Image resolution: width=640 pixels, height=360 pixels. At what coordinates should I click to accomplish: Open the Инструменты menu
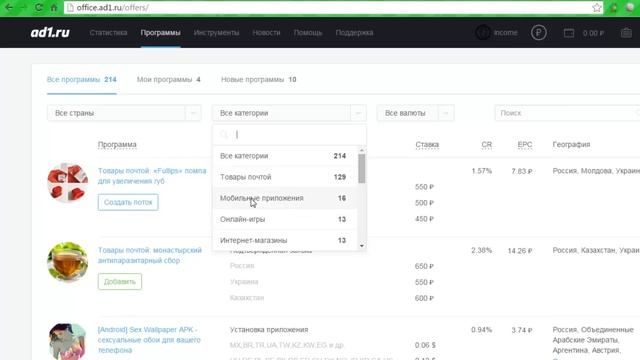[x=216, y=33]
